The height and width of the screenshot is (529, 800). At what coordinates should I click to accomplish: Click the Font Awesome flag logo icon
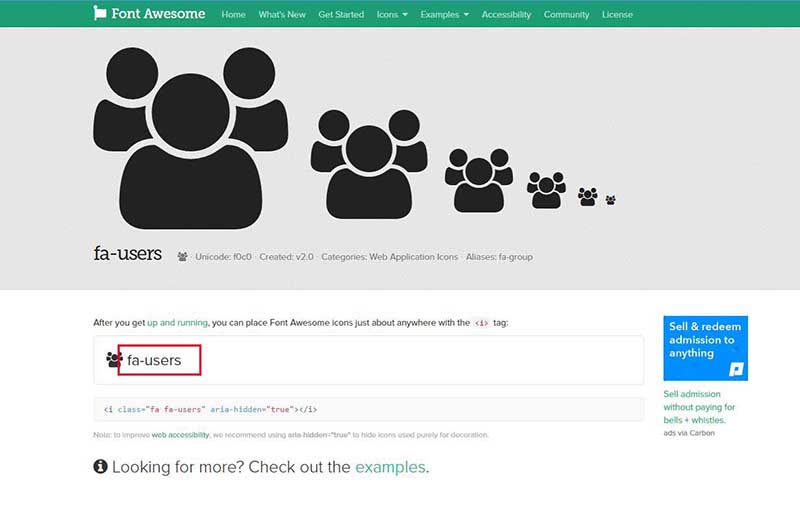pyautogui.click(x=100, y=13)
